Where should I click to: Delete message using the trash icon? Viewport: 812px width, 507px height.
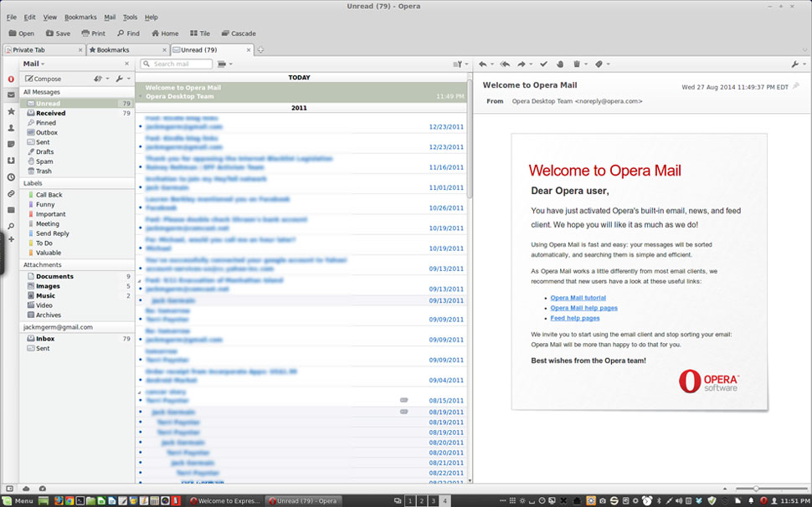coord(577,64)
